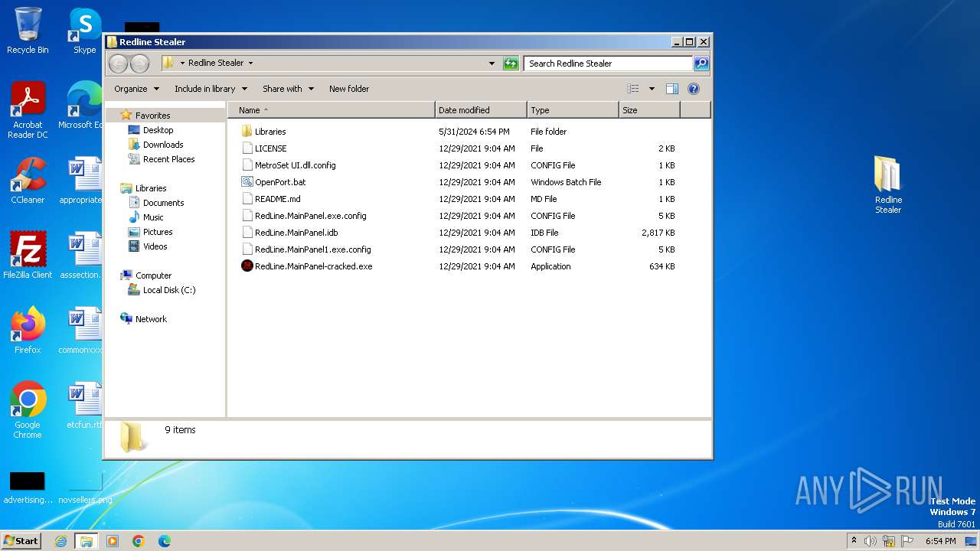Select MetroSet UI.dll.config file
The height and width of the screenshot is (551, 980).
[459, 165]
